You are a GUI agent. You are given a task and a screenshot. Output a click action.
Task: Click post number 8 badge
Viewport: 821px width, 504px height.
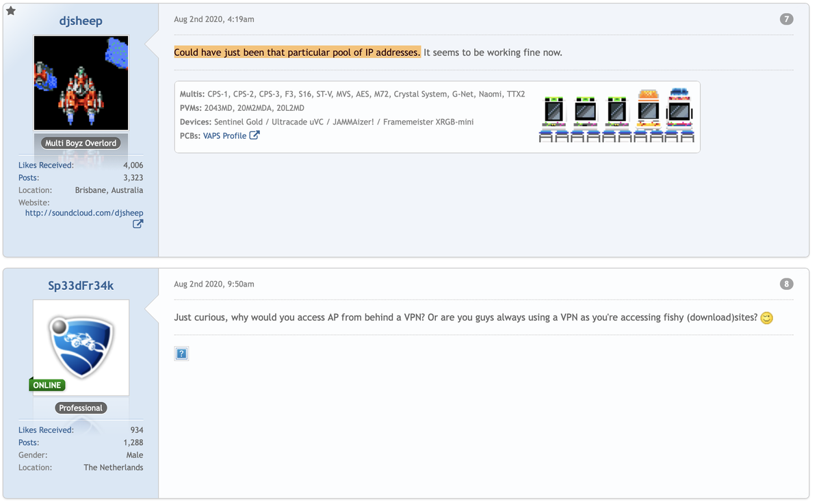coord(787,284)
